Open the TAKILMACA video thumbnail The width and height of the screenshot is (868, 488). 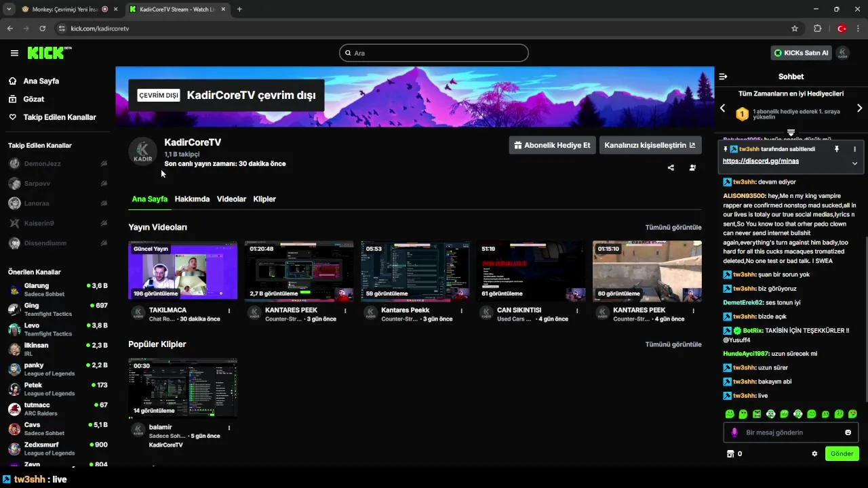pos(183,270)
